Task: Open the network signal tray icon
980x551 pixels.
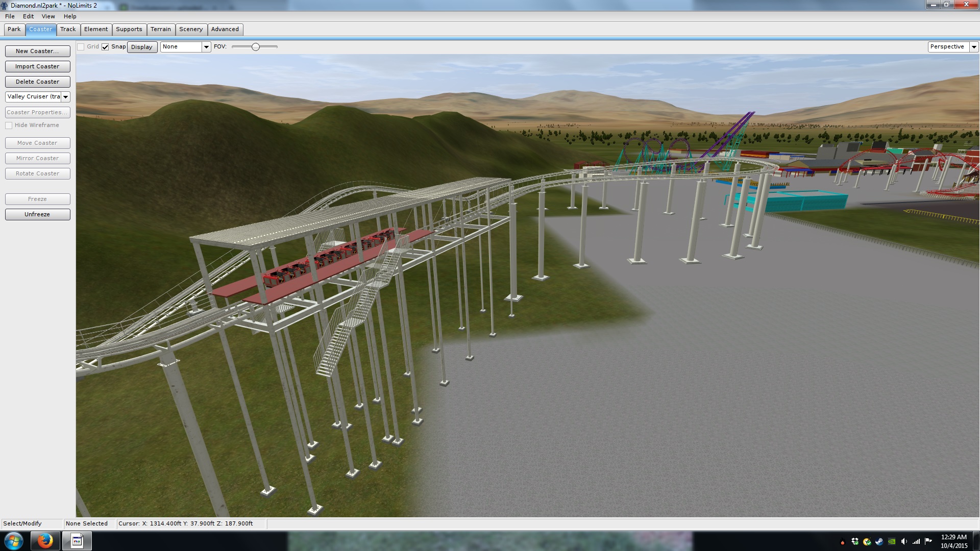Action: [x=916, y=541]
